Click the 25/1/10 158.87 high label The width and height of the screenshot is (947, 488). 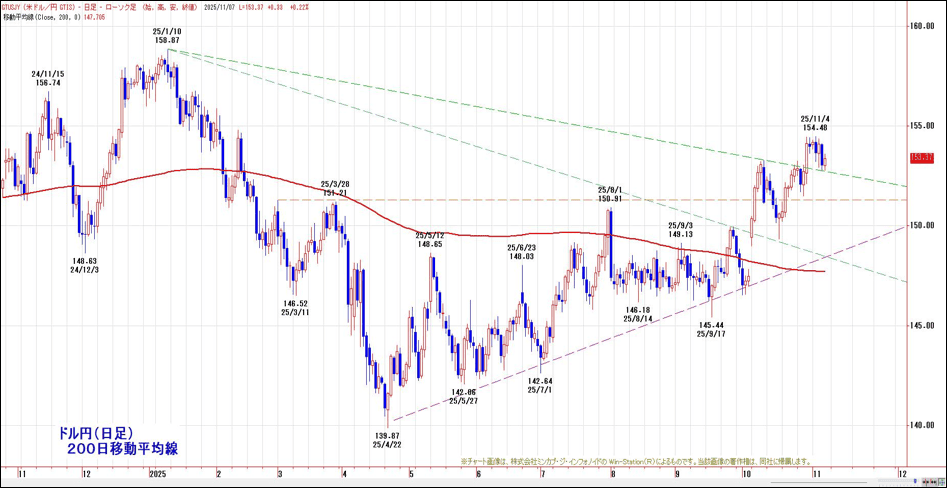(x=167, y=36)
